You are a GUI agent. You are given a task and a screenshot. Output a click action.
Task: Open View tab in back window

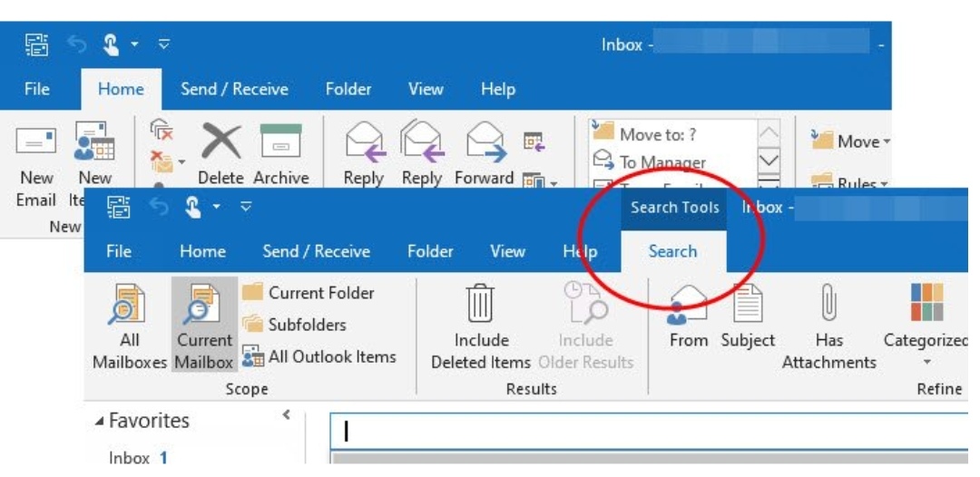426,89
